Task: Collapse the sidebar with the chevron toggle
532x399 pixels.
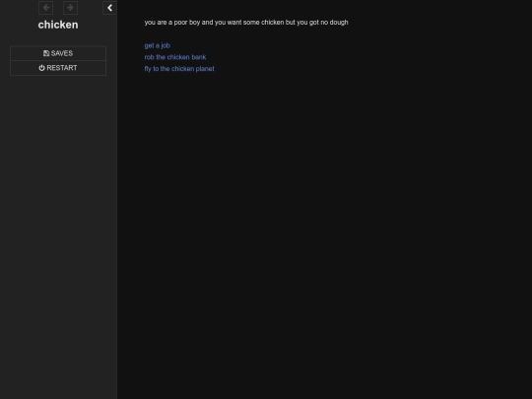Action: (x=109, y=8)
